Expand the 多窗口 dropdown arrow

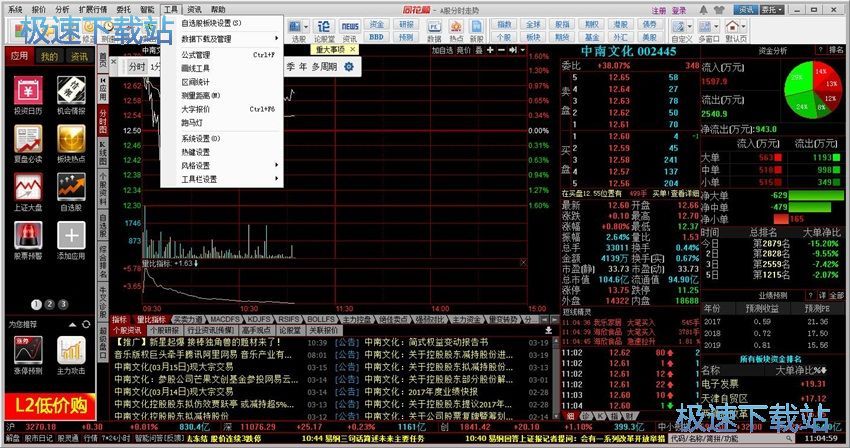click(716, 26)
